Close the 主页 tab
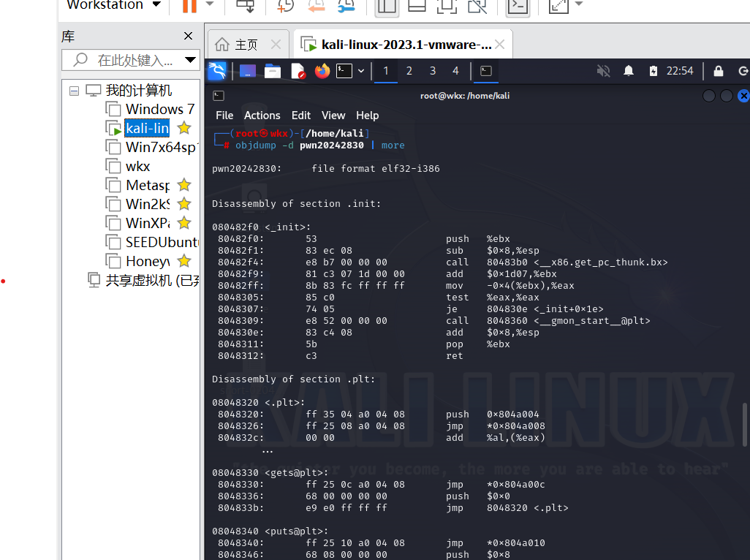750x560 pixels. point(276,45)
